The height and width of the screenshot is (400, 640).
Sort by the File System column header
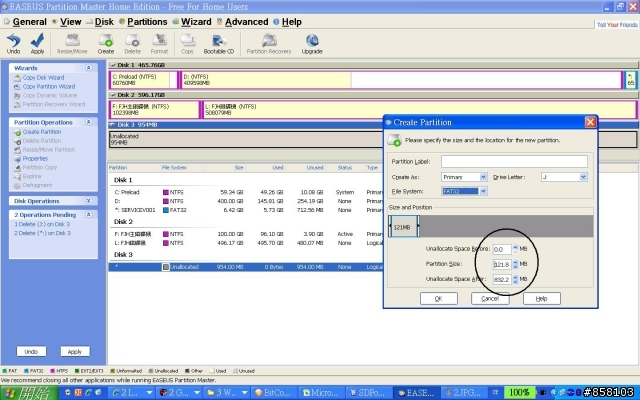(x=174, y=168)
